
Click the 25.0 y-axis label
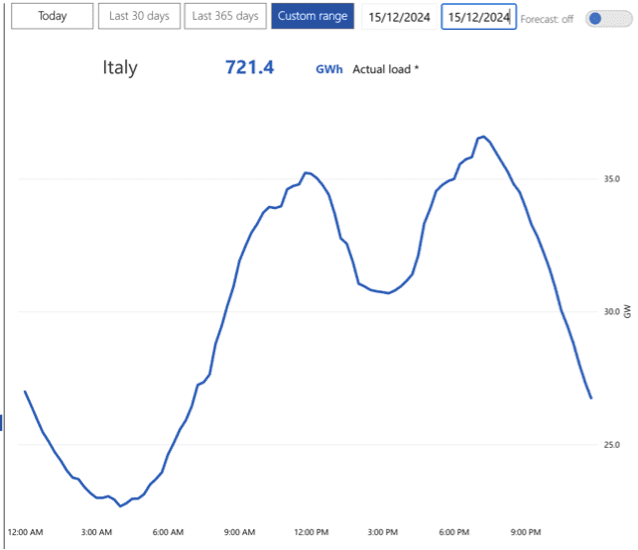point(612,445)
